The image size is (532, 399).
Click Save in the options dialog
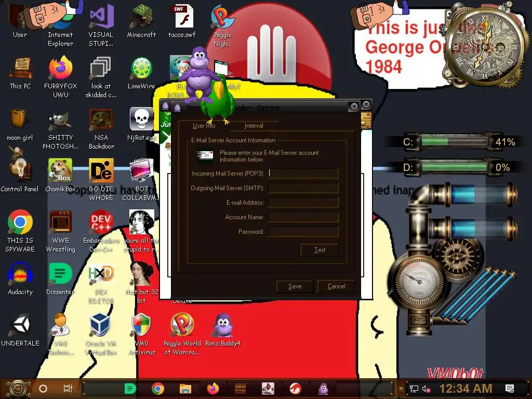coord(295,286)
